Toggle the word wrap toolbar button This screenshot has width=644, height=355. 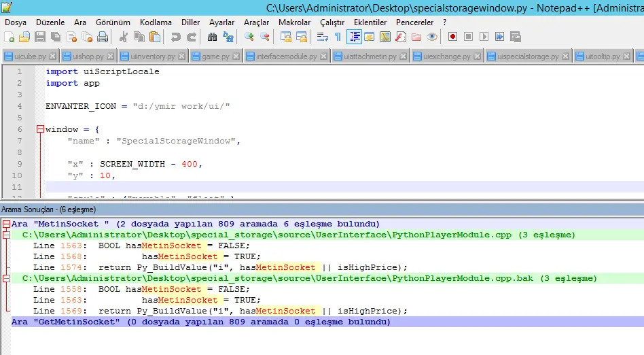(x=322, y=37)
